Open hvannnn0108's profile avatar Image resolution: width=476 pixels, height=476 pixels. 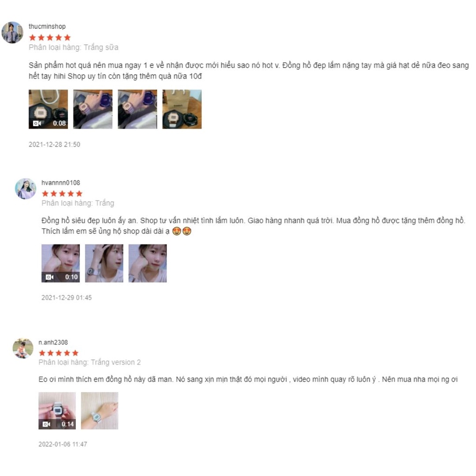click(x=26, y=189)
